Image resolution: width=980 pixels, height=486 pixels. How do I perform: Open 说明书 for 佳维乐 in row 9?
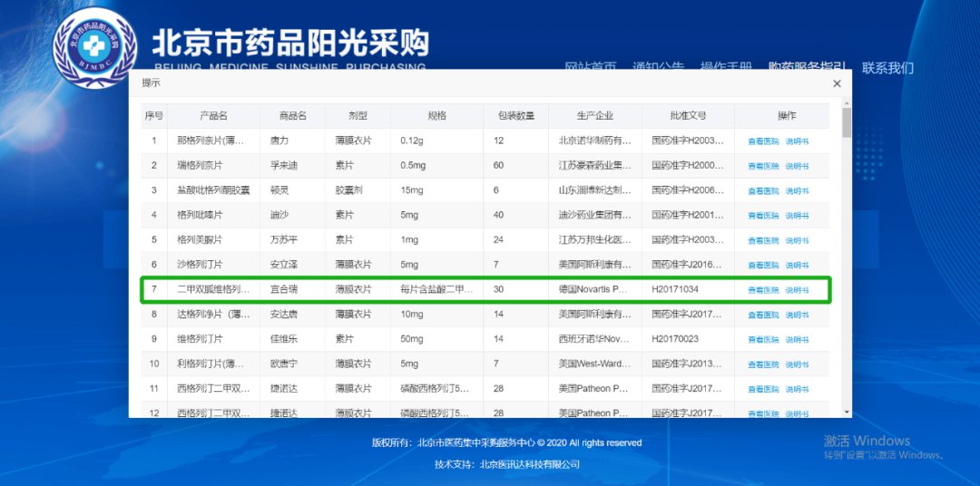pyautogui.click(x=797, y=340)
